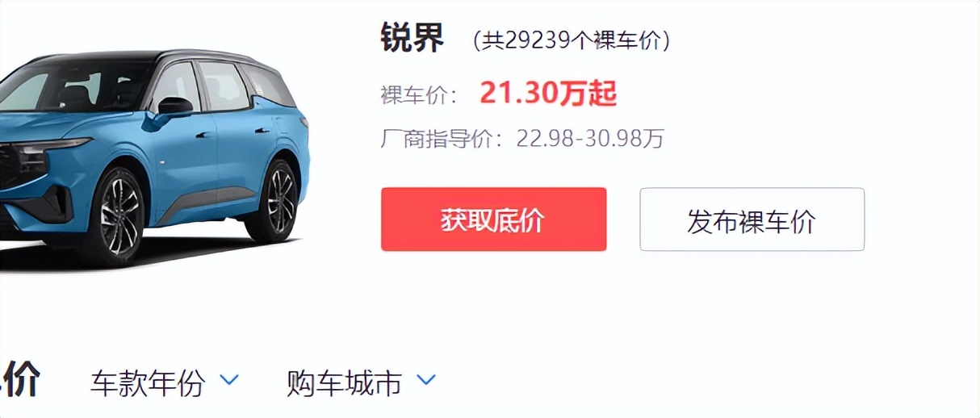Click the 22.98-30.98万 guide price range

(x=590, y=139)
